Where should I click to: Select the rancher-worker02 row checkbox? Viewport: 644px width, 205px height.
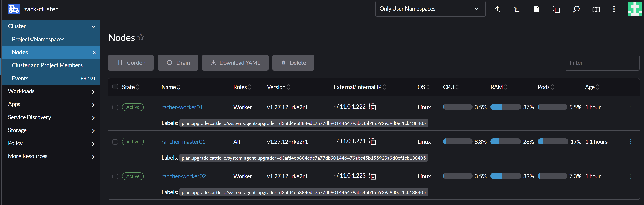click(x=115, y=176)
